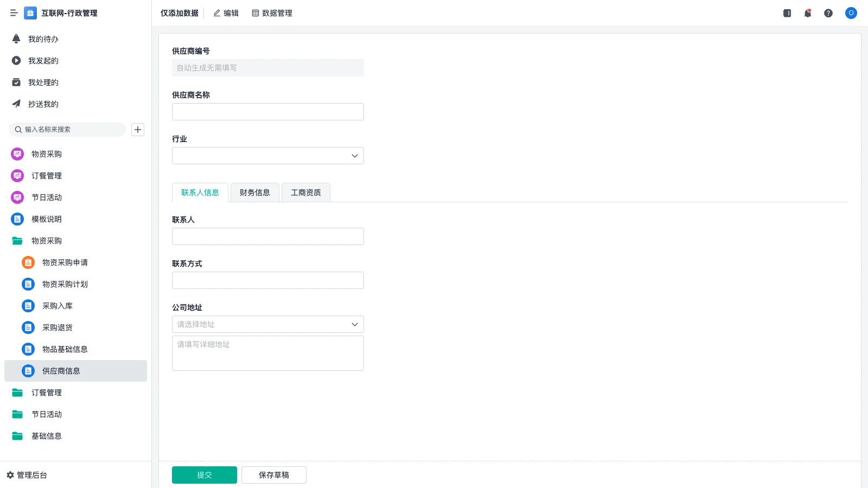Switch to the 工商资质 tab

(305, 192)
